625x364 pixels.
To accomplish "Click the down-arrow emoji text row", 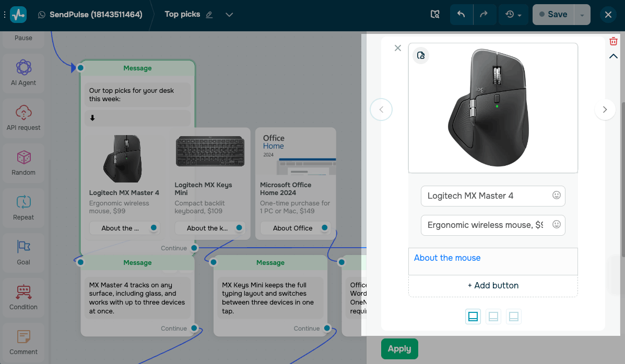I will (x=137, y=118).
